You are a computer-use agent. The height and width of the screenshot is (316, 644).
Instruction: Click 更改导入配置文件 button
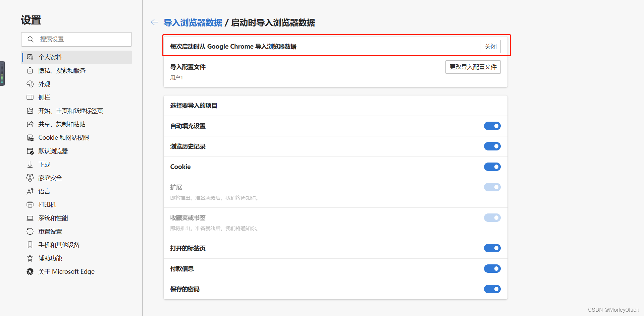tap(473, 67)
